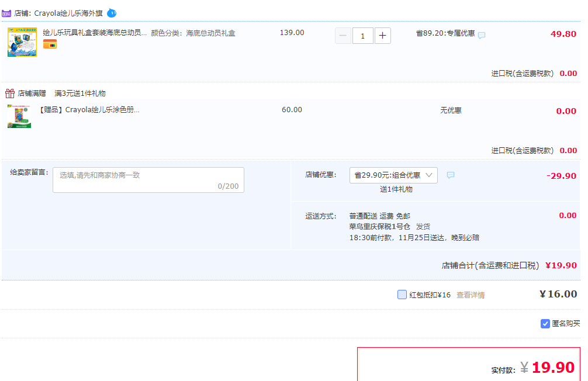Screen dimensions: 588x381
Task: Click the 海底总动员 gift box thumbnail
Action: (22, 42)
